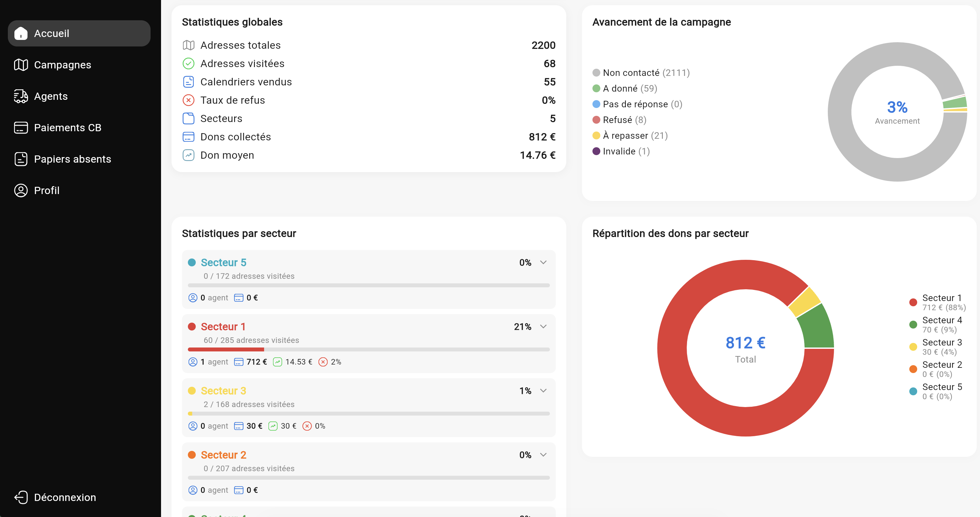980x517 pixels.
Task: Open the Campagnes menu item
Action: pyautogui.click(x=63, y=65)
